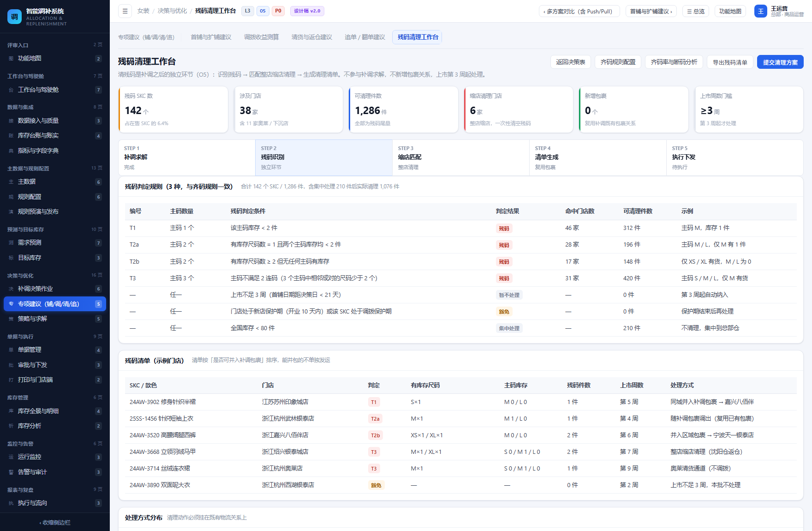
Task: Collapse the 决策与优化 sidebar section
Action: click(x=55, y=276)
